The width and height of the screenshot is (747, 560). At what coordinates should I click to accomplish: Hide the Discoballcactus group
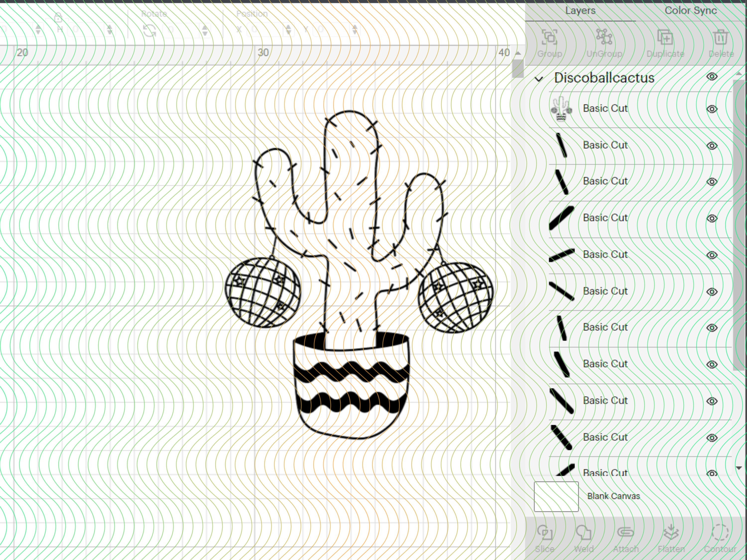point(712,77)
